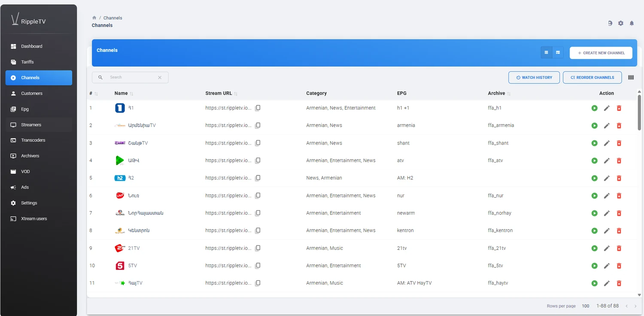
Task: Play the kentron channel stream
Action: (594, 230)
